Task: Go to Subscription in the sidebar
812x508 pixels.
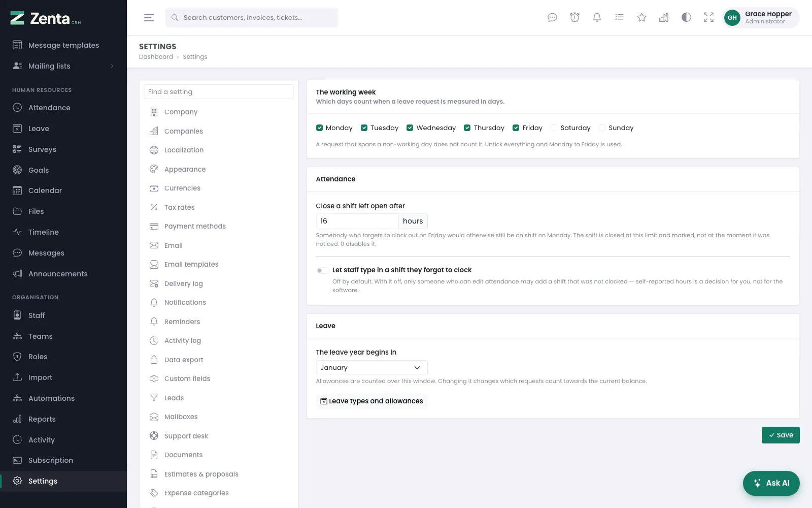Action: click(63, 460)
